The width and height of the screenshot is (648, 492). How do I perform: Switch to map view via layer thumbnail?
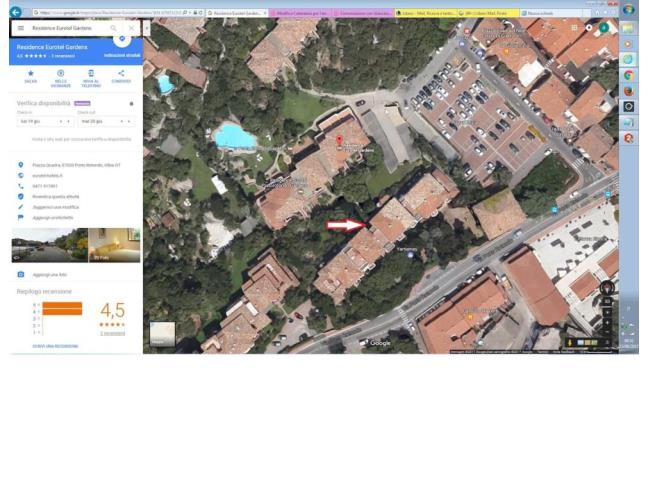point(162,334)
